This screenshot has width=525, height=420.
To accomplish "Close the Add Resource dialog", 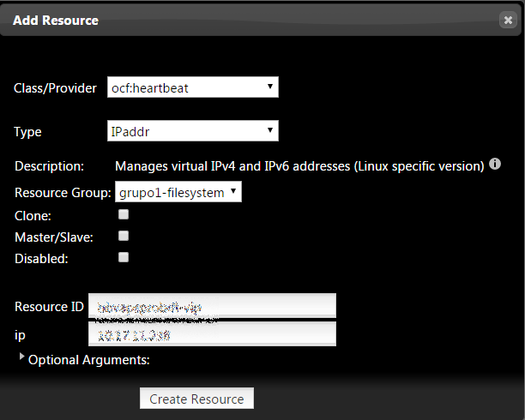I will [508, 21].
